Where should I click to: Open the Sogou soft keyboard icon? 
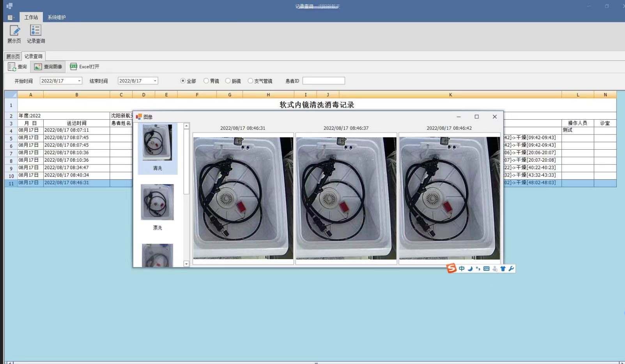coord(486,269)
